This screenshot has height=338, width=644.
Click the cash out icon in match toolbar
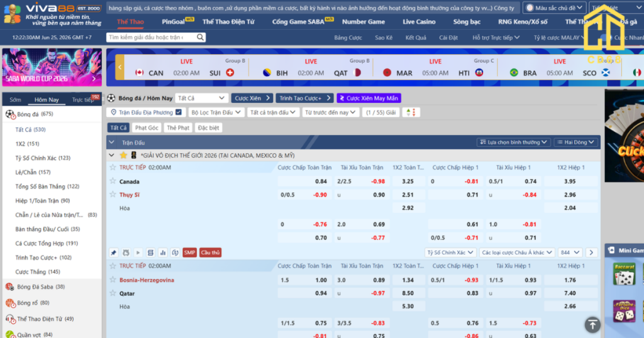coord(175,253)
